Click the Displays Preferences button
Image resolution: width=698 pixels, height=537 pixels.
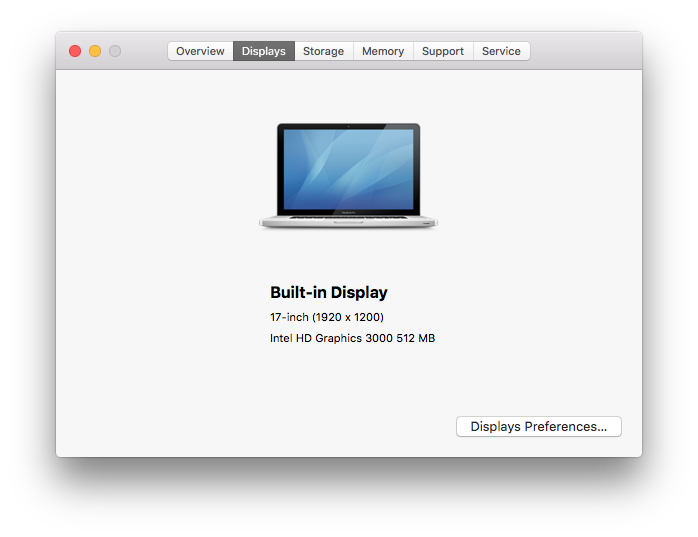(x=539, y=427)
